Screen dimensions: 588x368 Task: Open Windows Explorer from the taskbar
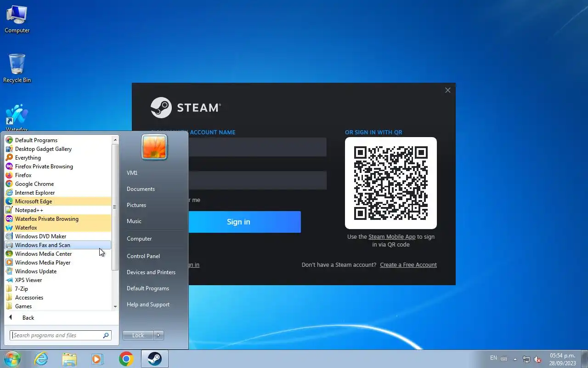pyautogui.click(x=69, y=359)
